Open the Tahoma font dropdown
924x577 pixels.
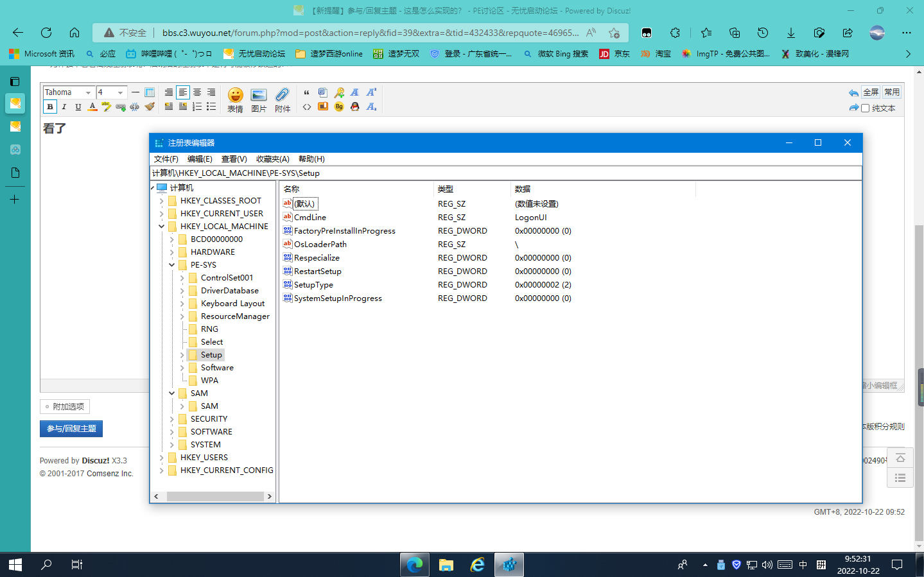click(68, 92)
